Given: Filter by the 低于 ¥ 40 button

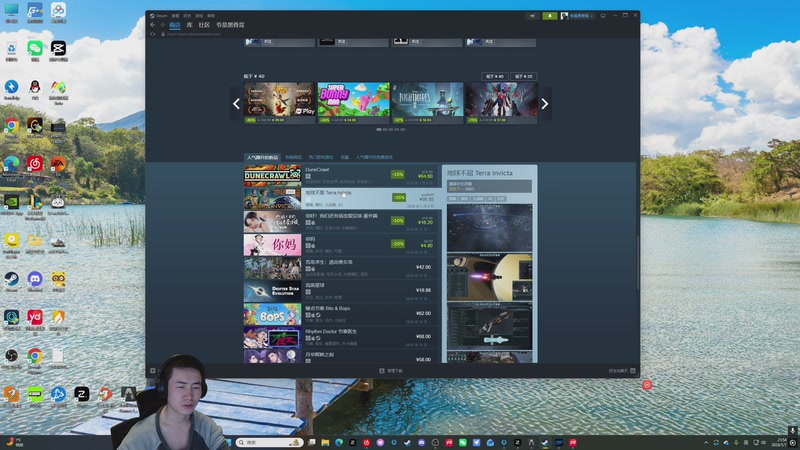Looking at the screenshot, I should click(494, 76).
